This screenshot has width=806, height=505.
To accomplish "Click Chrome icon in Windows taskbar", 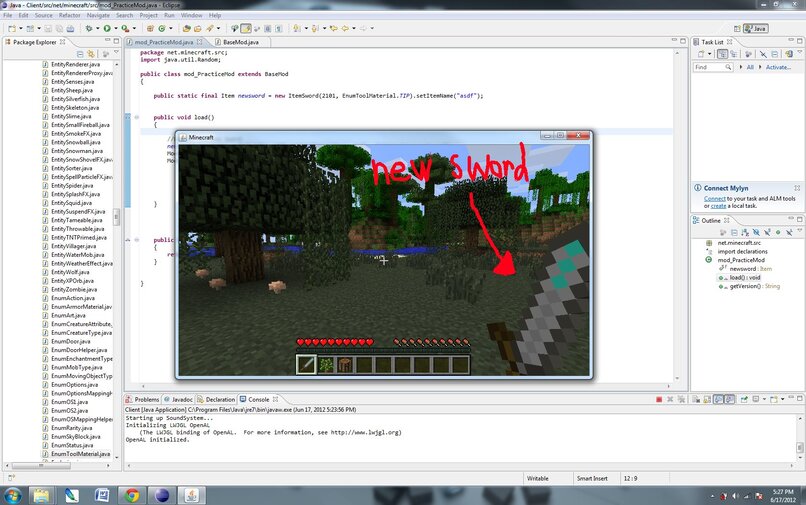I will pos(131,494).
